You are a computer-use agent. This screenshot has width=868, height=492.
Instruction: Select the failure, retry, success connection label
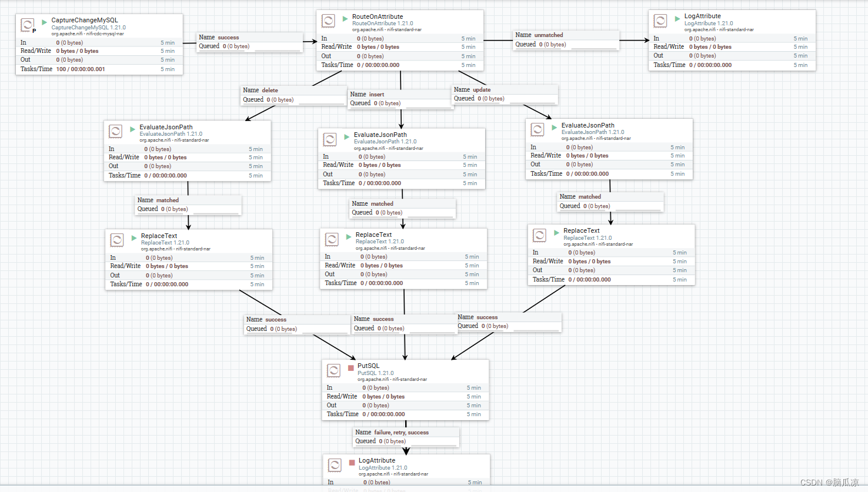pyautogui.click(x=406, y=437)
